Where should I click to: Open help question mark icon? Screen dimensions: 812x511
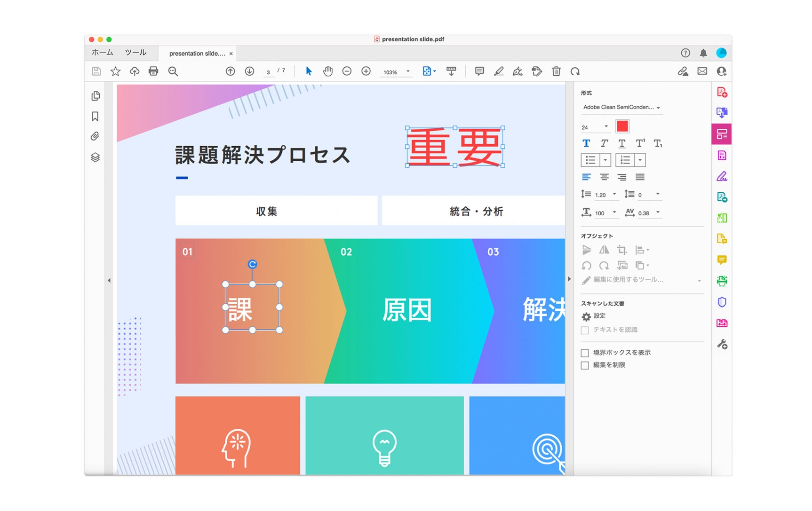coord(685,53)
